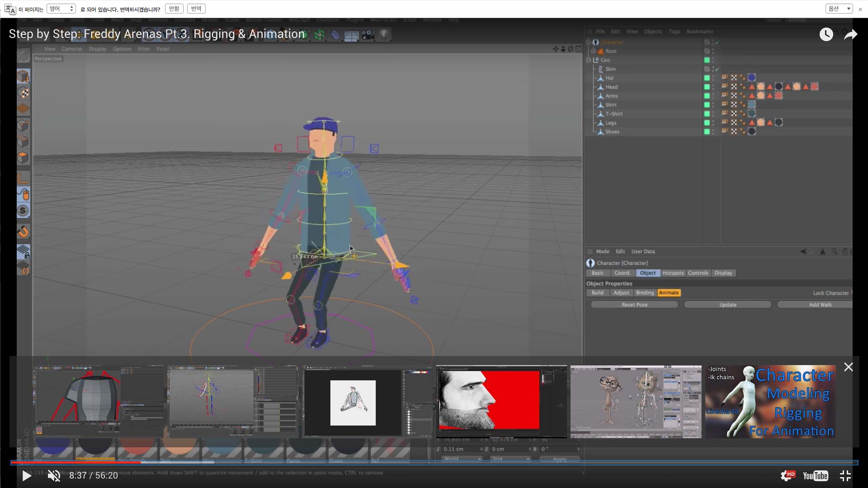
Task: Select the Edges mode cube icon
Action: [x=23, y=141]
